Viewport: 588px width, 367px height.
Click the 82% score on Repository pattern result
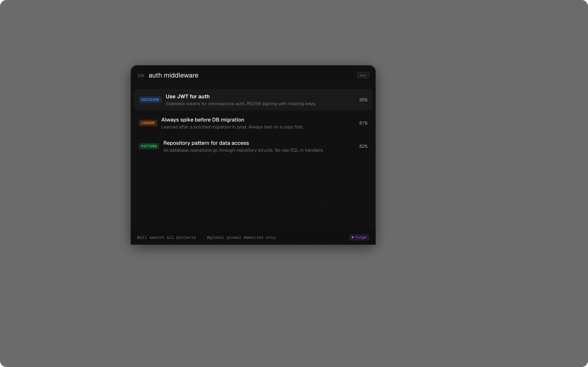[x=363, y=146]
